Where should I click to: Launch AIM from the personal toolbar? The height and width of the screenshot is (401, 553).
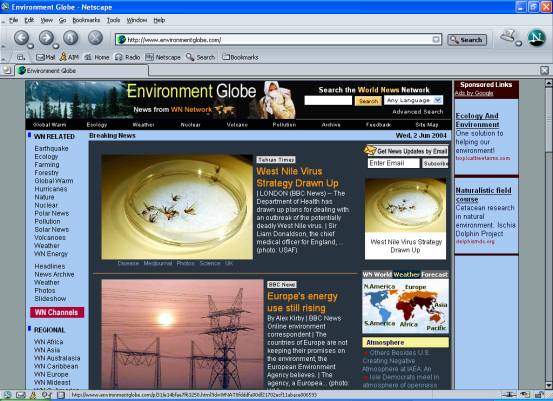pos(69,57)
